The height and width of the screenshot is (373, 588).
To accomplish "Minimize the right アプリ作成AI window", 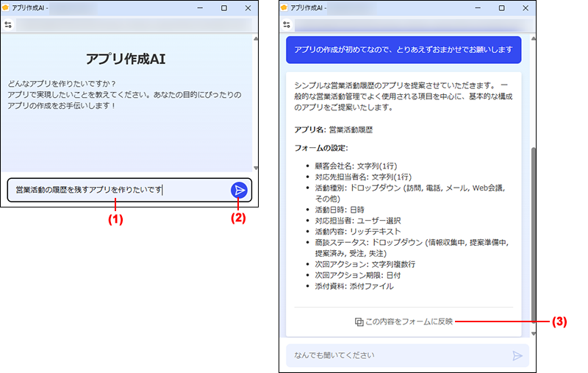I will [x=478, y=8].
